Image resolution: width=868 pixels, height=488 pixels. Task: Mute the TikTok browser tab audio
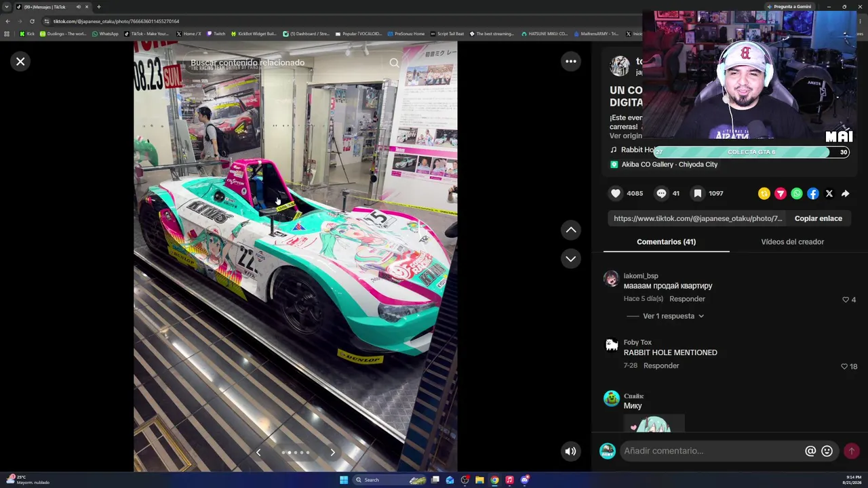coord(79,7)
